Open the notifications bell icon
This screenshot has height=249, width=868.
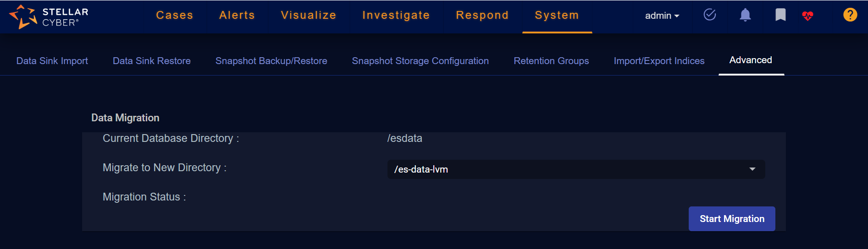pos(745,15)
